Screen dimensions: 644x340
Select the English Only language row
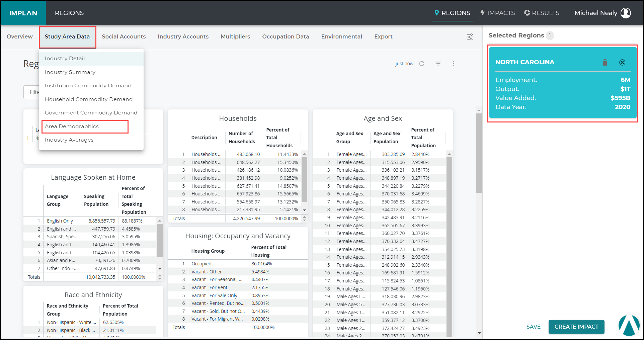coord(90,221)
